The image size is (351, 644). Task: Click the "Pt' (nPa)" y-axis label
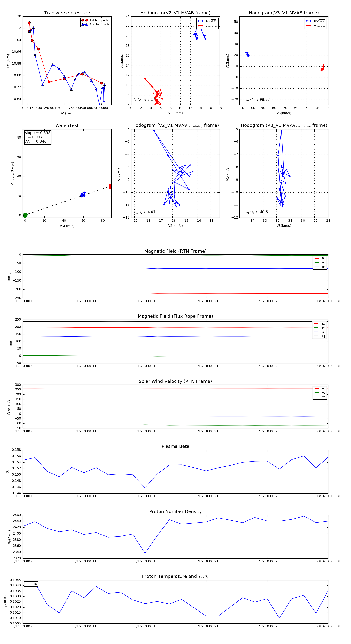(x=8, y=61)
